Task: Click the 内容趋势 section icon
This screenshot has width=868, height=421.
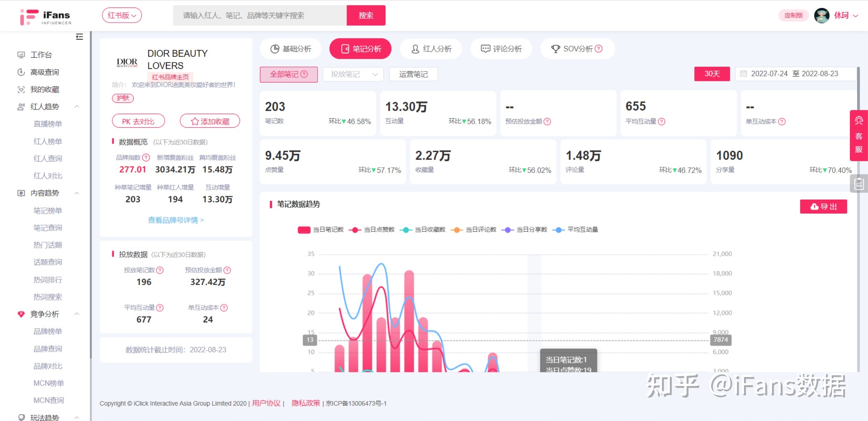Action: pos(21,193)
